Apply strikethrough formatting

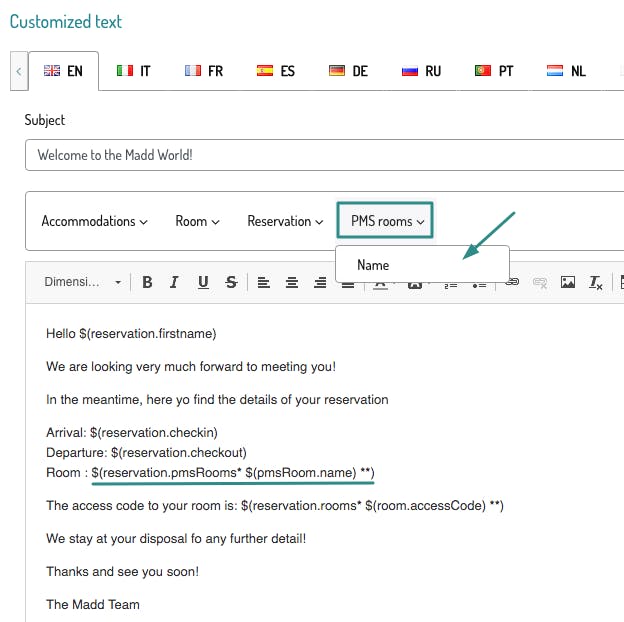coord(231,283)
